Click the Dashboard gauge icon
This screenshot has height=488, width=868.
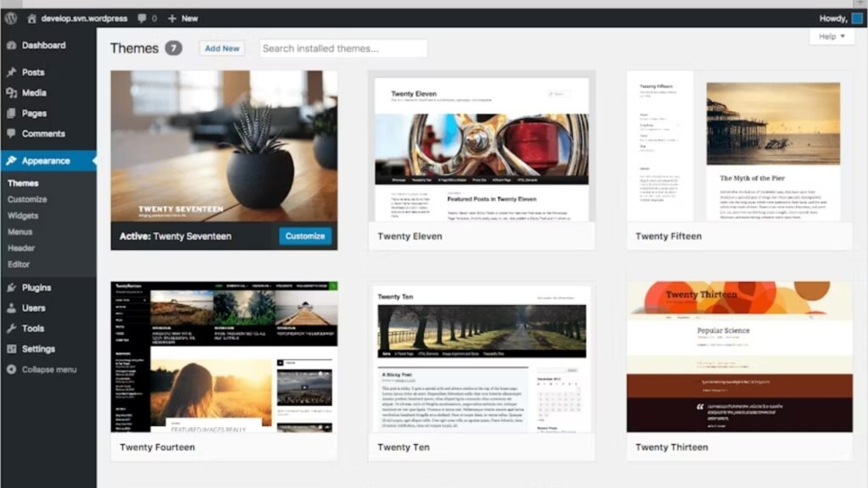tap(11, 46)
